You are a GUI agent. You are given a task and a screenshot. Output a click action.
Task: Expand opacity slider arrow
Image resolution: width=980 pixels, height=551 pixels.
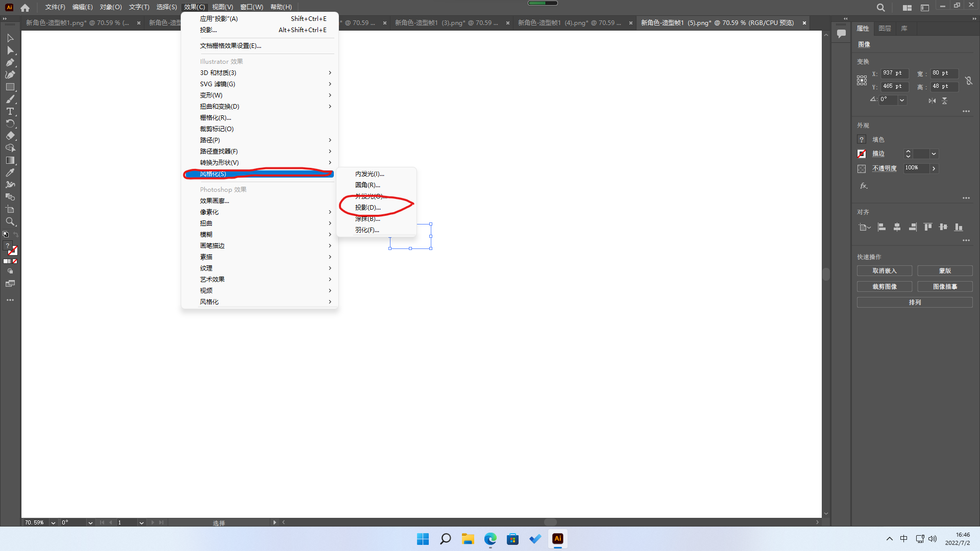934,168
